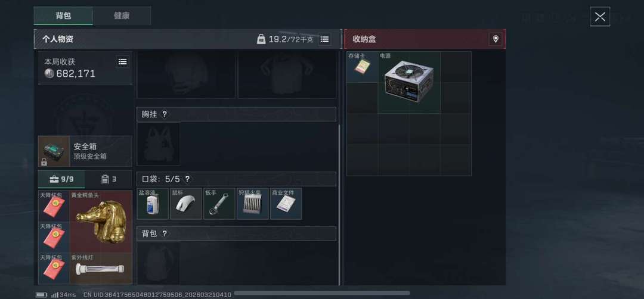This screenshot has width=644, height=299.
Task: Switch to the 健康 tab
Action: pos(122,16)
